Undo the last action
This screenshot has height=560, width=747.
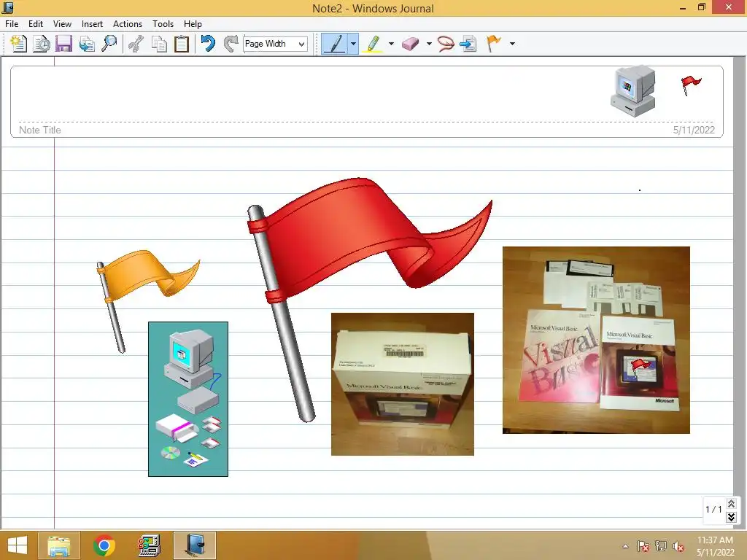click(x=208, y=44)
